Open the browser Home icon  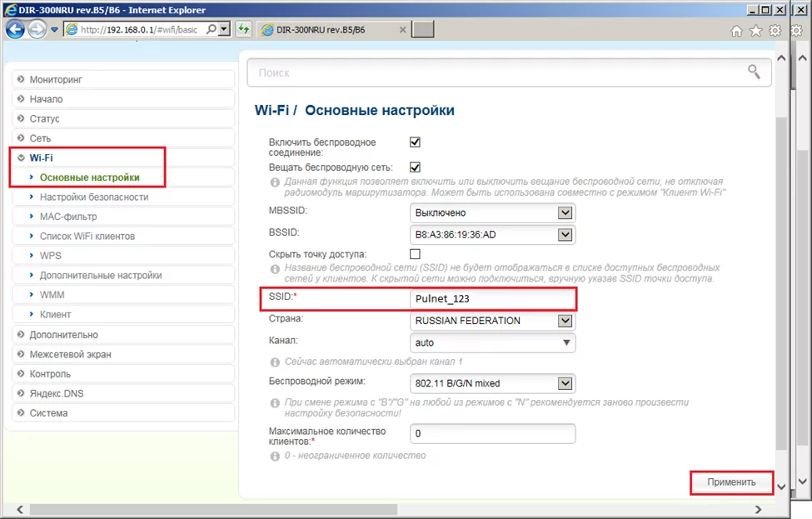click(x=736, y=31)
